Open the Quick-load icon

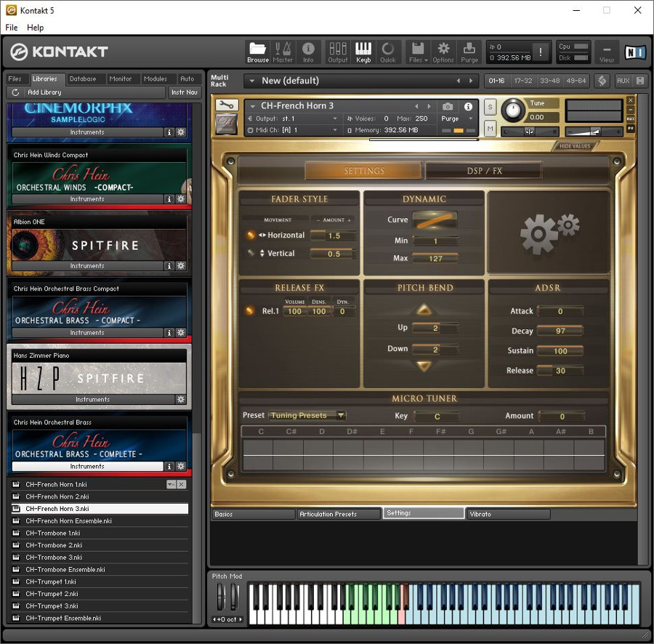(x=388, y=52)
